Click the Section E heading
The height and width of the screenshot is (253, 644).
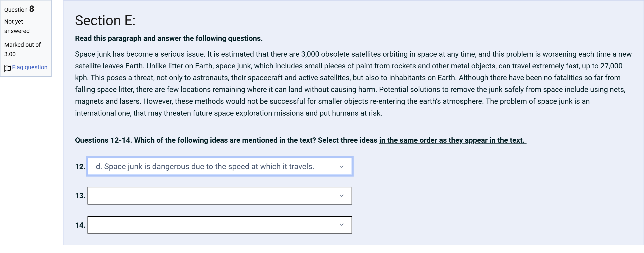click(x=105, y=20)
